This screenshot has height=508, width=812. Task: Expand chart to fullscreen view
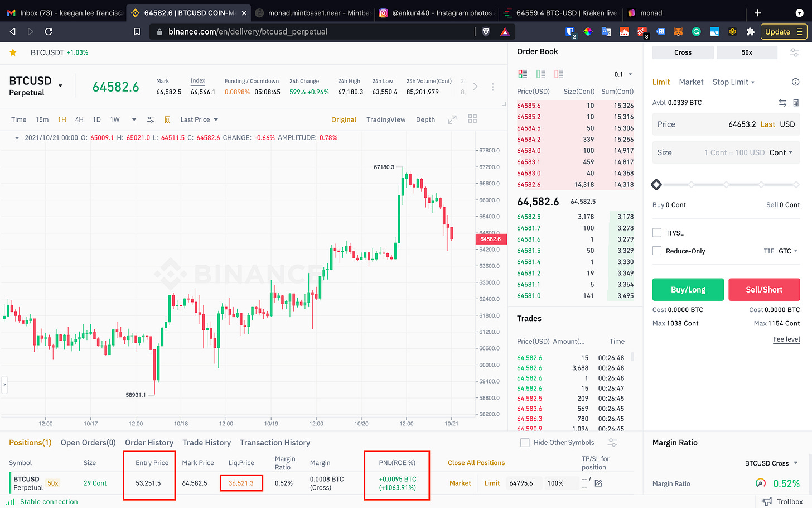(x=452, y=119)
